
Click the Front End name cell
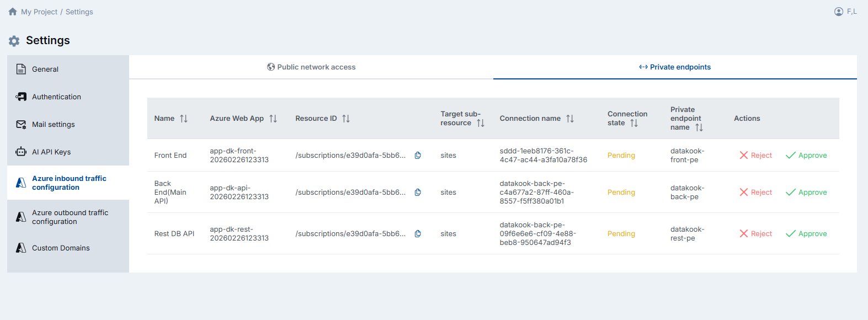171,155
